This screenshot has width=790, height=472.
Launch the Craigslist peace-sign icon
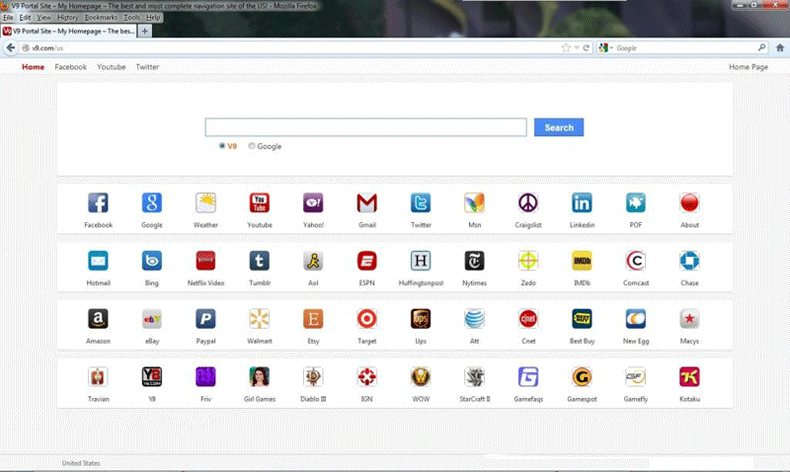[x=528, y=203]
